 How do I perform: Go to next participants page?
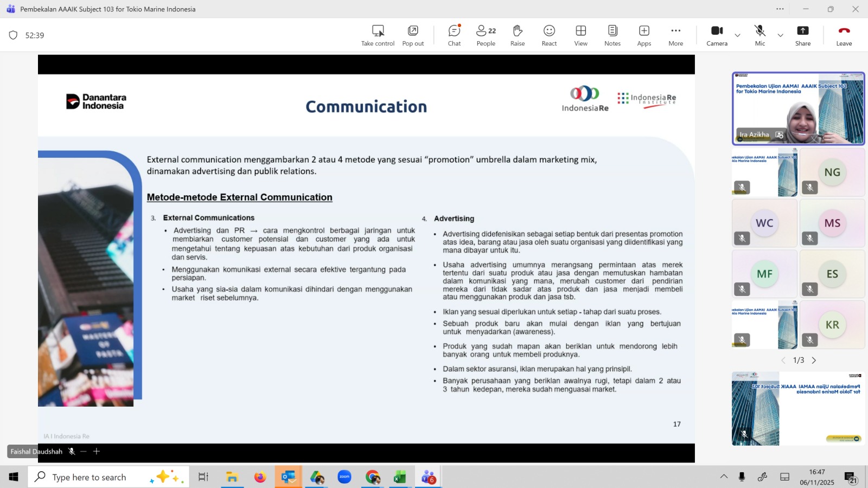[x=814, y=361]
